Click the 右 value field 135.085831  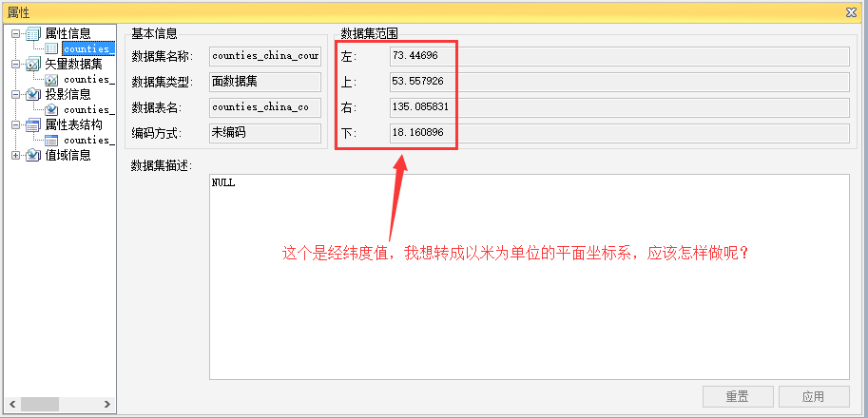pyautogui.click(x=620, y=107)
